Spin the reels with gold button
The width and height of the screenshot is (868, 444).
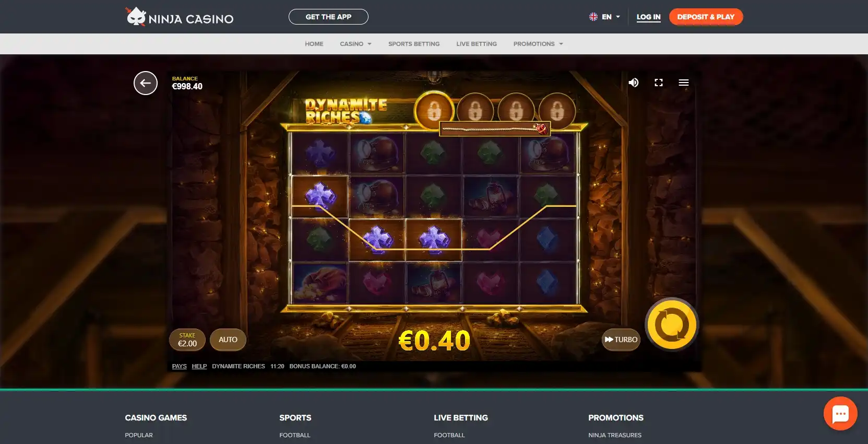pos(672,324)
